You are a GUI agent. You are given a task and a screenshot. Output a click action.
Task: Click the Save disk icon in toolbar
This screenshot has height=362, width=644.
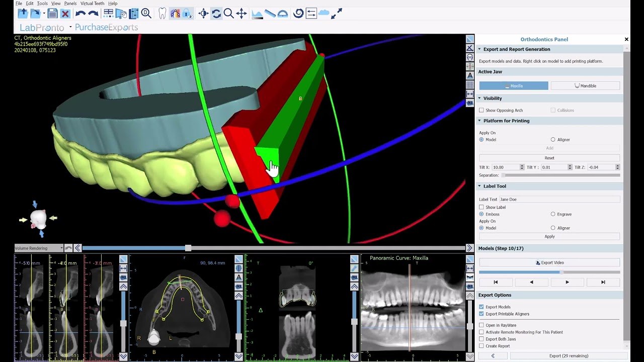click(52, 14)
